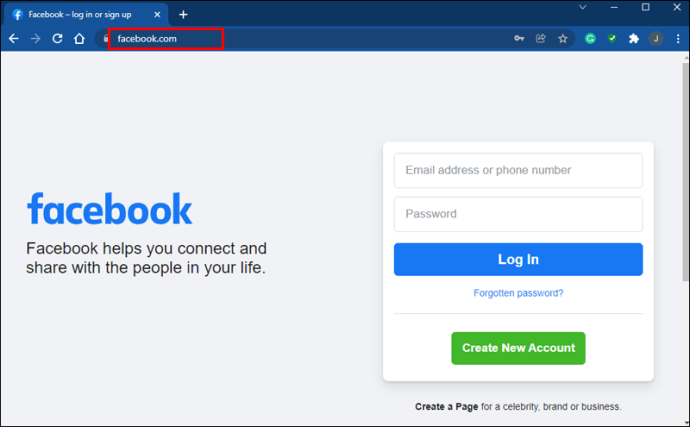Click the scrollbar down arrow
The image size is (690, 427).
click(x=686, y=423)
